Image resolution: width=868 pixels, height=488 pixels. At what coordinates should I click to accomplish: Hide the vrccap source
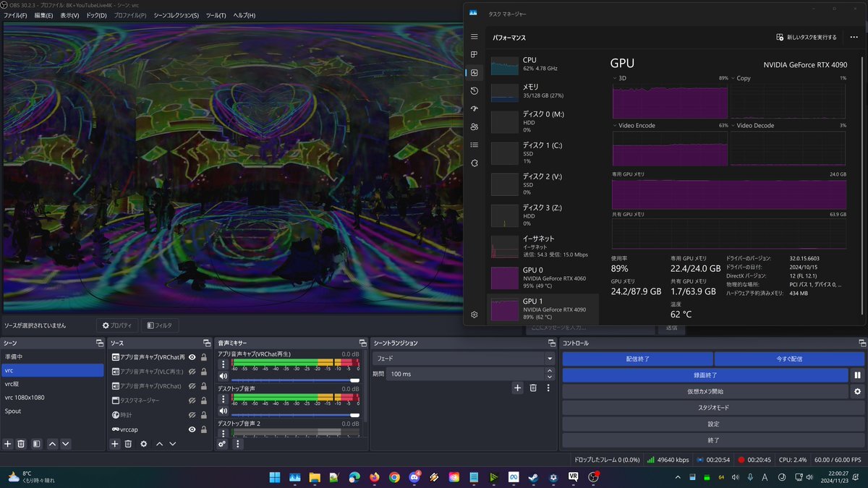click(192, 429)
